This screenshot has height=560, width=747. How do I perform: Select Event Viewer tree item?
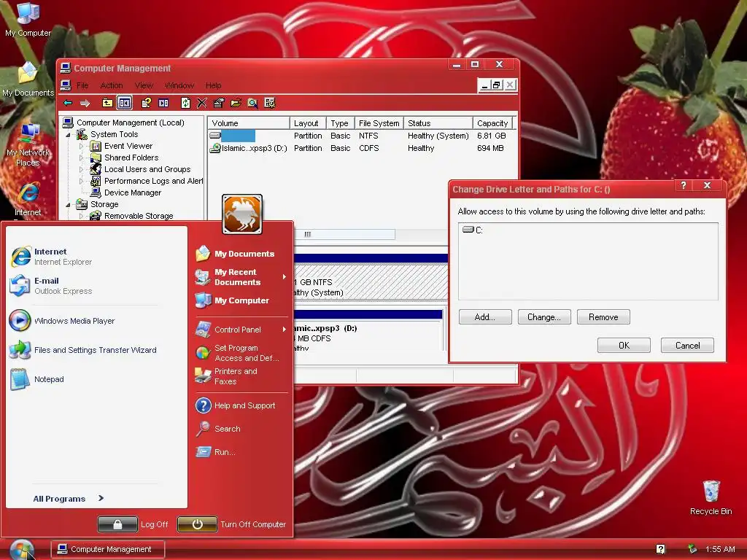click(x=128, y=146)
